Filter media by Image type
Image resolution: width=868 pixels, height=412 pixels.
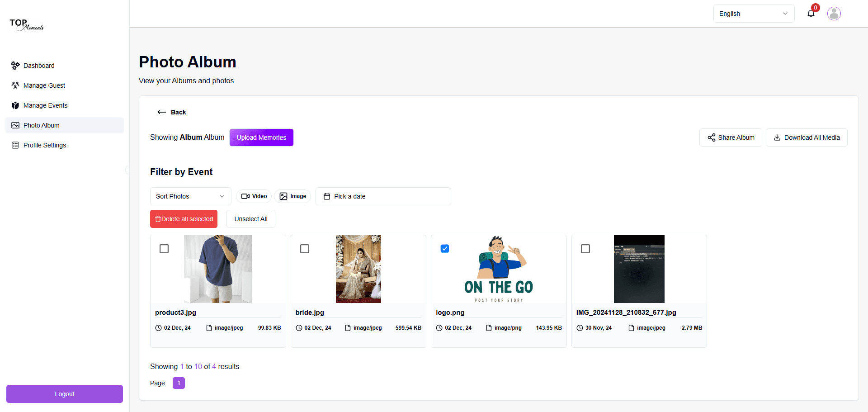pos(292,196)
